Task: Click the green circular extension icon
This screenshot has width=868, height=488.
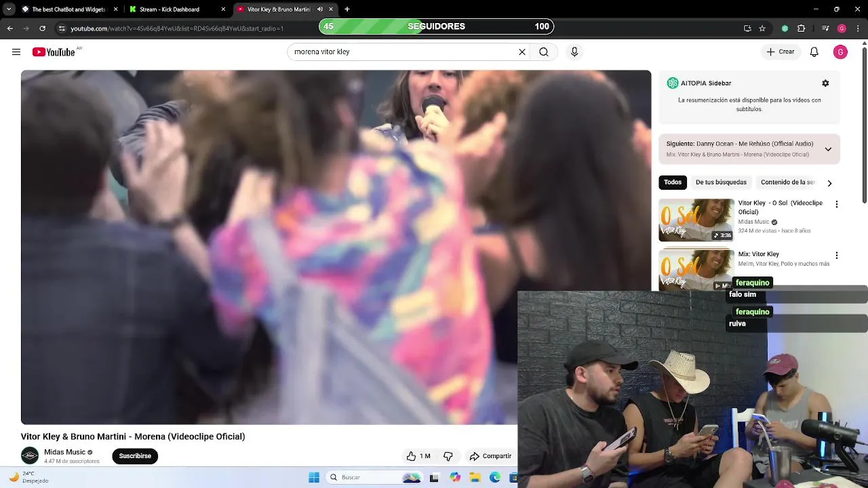Action: (785, 28)
